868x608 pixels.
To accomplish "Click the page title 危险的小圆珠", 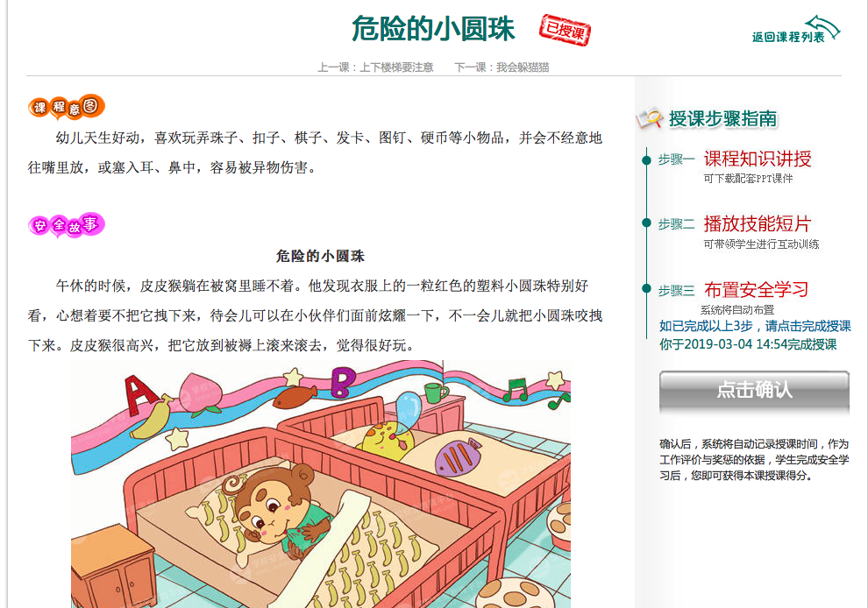I will coord(433,29).
